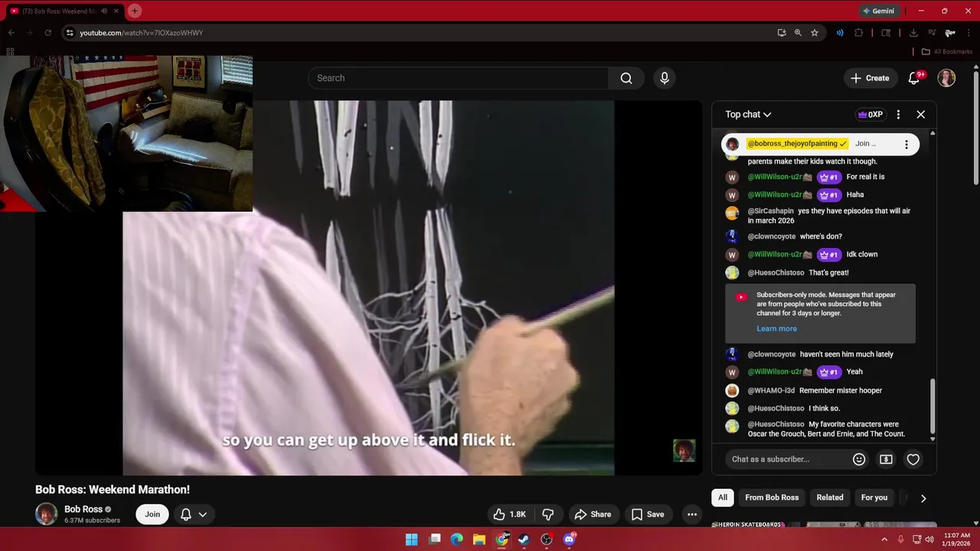Expand the notification bell dropdown chevron
The height and width of the screenshot is (551, 980).
tap(203, 514)
